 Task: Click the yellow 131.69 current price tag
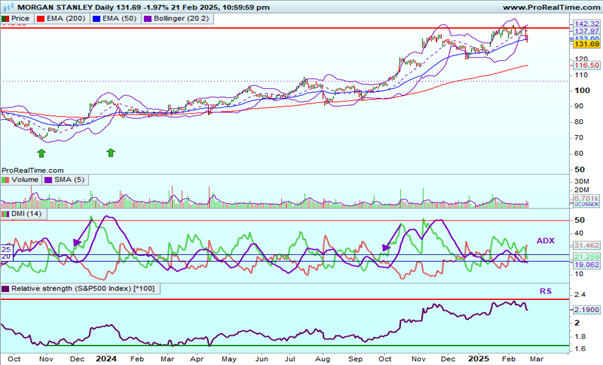click(x=586, y=44)
